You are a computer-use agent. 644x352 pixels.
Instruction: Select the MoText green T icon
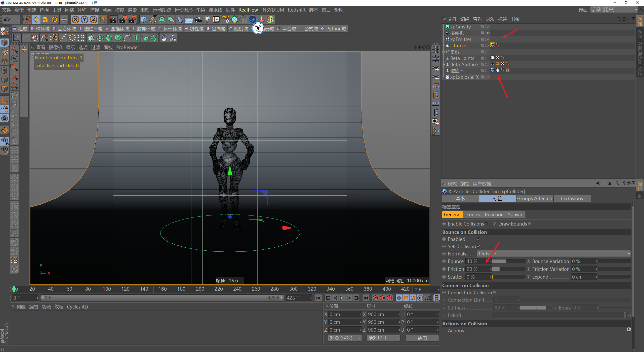[x=136, y=38]
